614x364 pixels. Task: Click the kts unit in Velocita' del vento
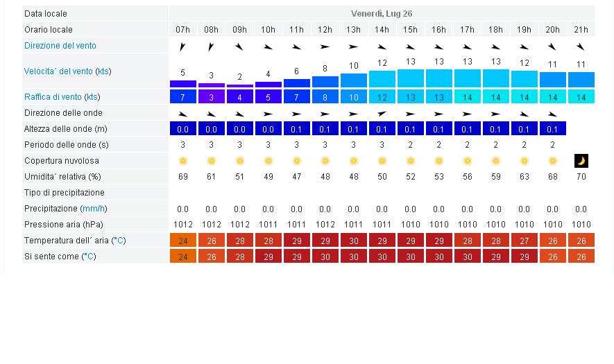pos(103,71)
